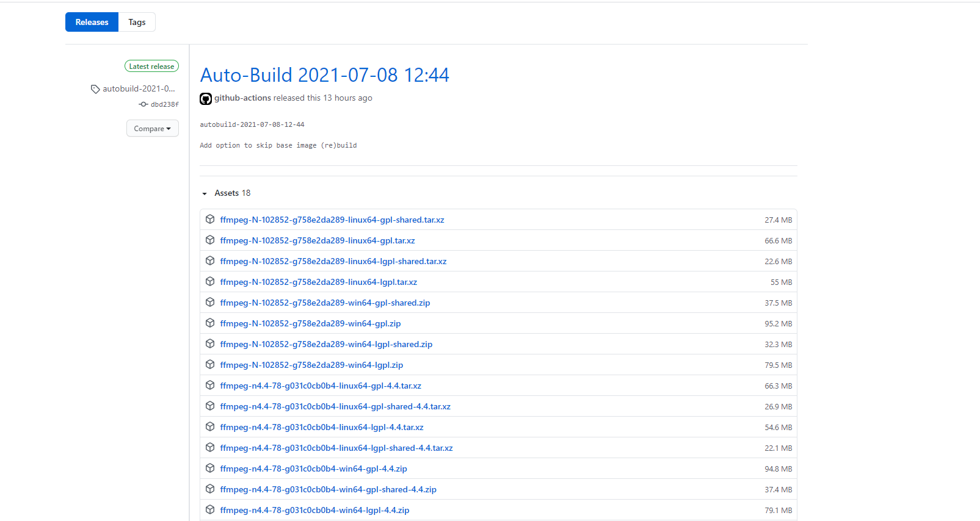This screenshot has width=980, height=521.
Task: Click package icon beside N-102852 win64-lgpl-shared.zip
Action: click(x=210, y=343)
